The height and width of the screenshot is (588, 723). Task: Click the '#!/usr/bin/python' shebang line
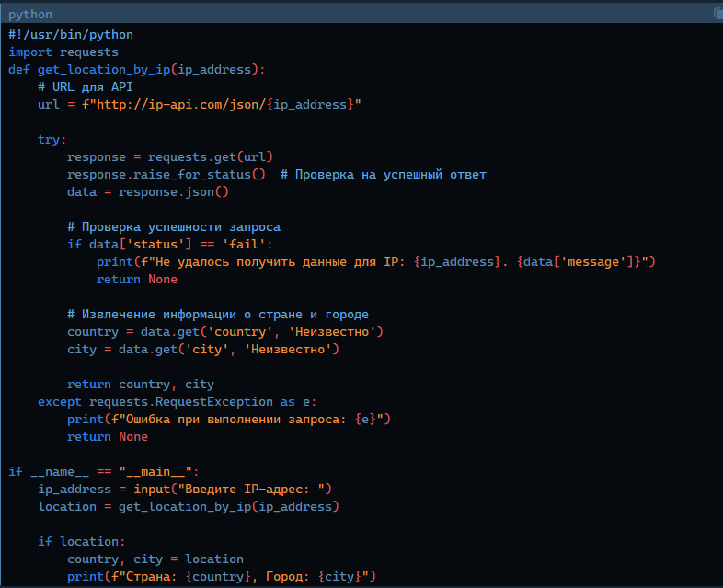pos(71,35)
